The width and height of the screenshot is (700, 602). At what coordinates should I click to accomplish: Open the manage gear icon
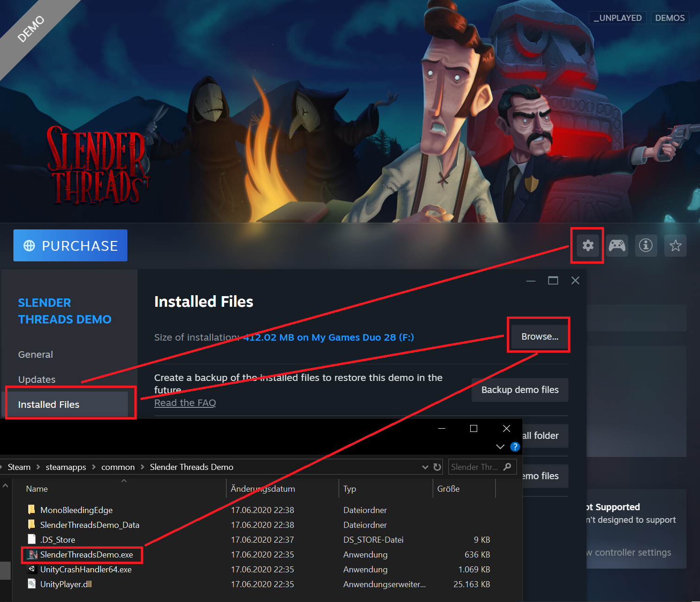tap(588, 245)
